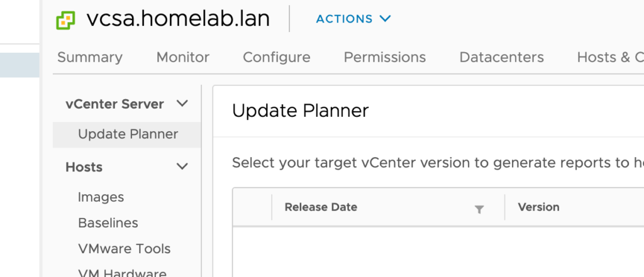Viewport: 644px width, 277px height.
Task: Switch to the Summary tab
Action: click(x=90, y=57)
